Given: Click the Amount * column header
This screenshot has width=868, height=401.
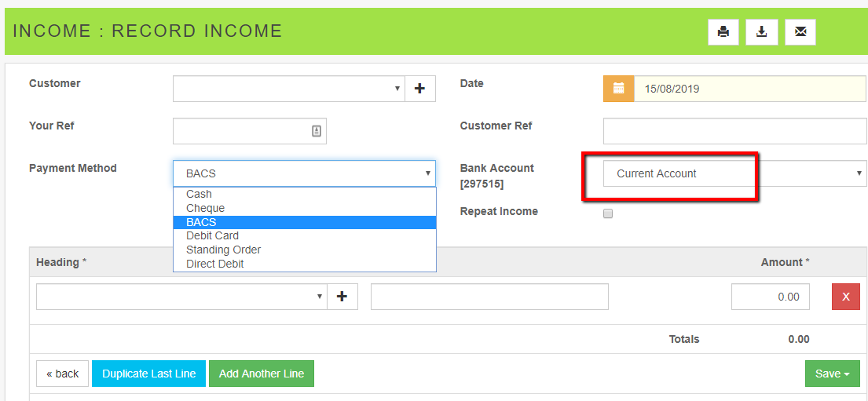Looking at the screenshot, I should tap(786, 262).
